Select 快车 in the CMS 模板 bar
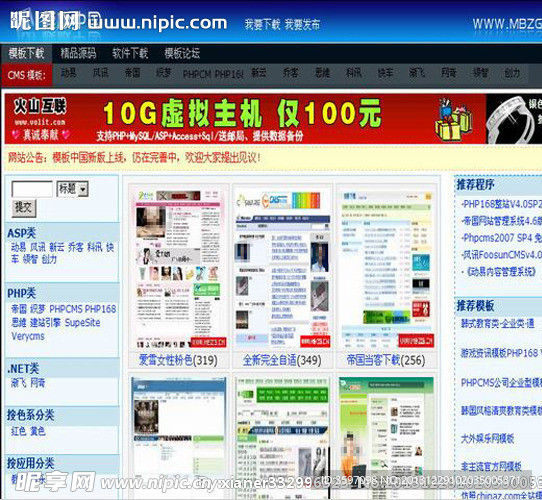Screen dimensions: 542x500 [x=385, y=73]
